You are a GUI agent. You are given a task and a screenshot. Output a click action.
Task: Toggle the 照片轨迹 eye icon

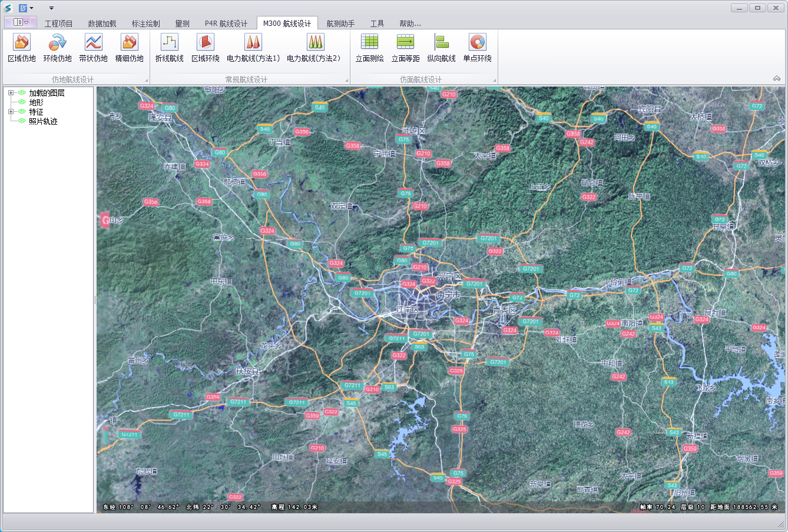[x=22, y=121]
